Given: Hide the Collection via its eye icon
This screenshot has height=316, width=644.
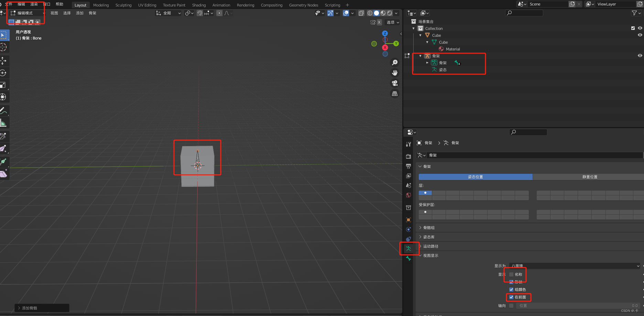Looking at the screenshot, I should tap(640, 28).
